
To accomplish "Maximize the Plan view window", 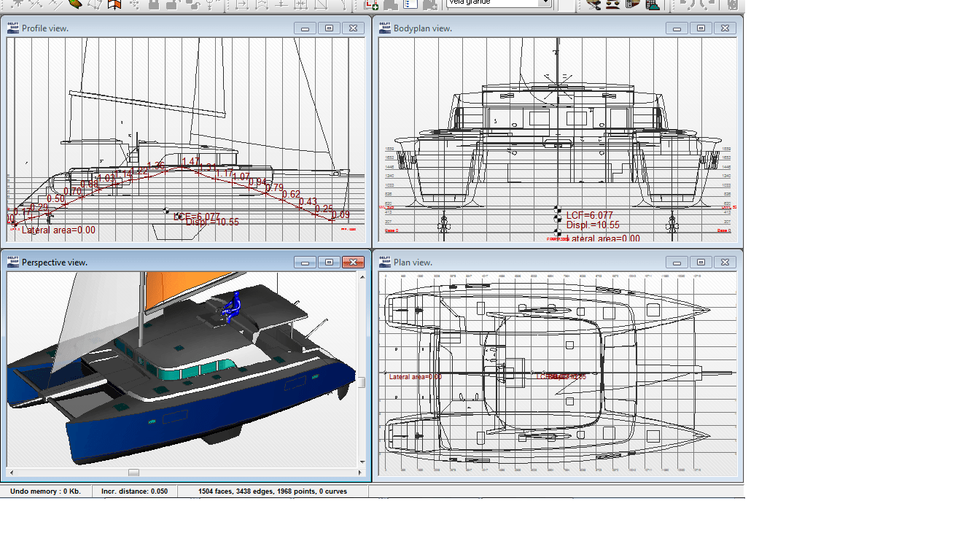I will [x=700, y=262].
